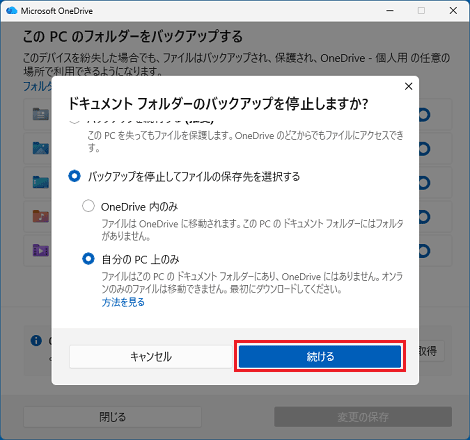Toggle backup switch on the Music row
This screenshot has width=470, height=440.
pos(424,217)
